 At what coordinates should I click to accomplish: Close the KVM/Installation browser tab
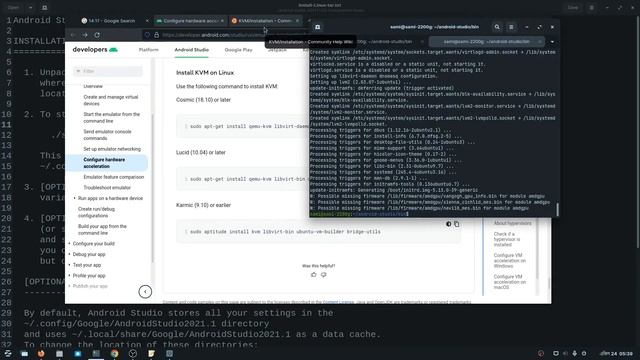tap(297, 21)
